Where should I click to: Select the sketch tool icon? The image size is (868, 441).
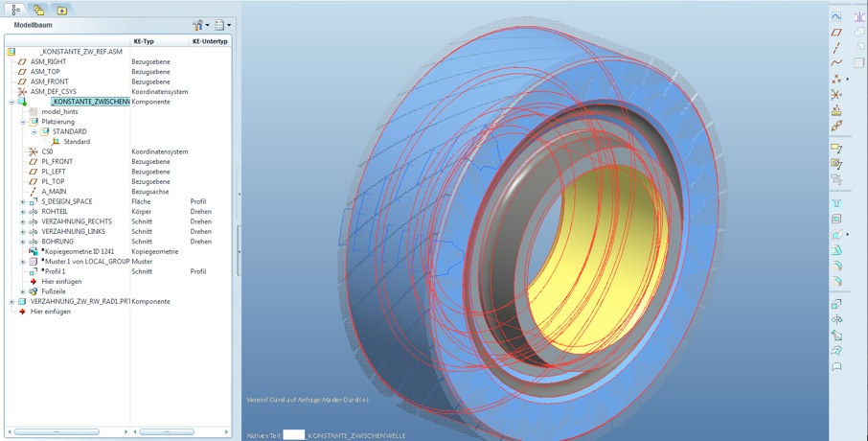click(x=836, y=16)
